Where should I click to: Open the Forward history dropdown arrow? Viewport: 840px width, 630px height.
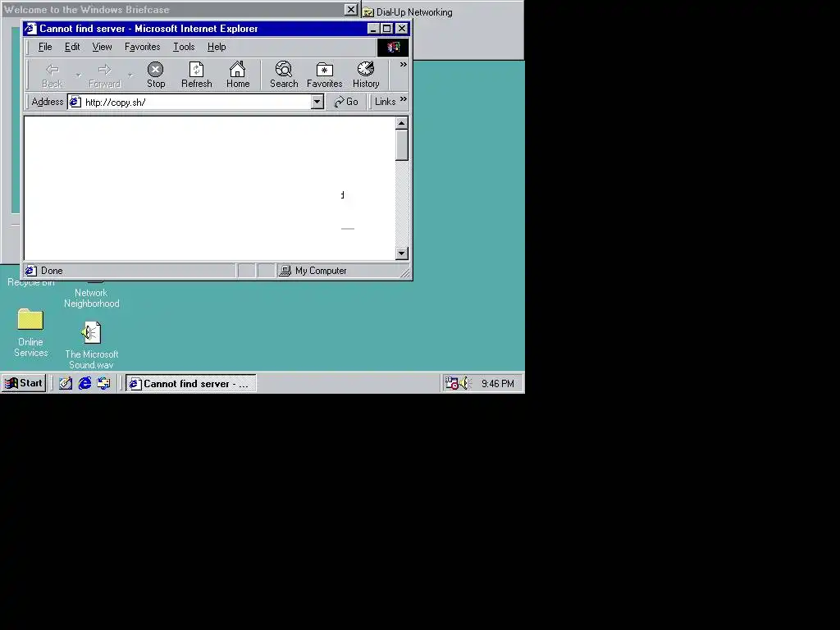(x=130, y=75)
